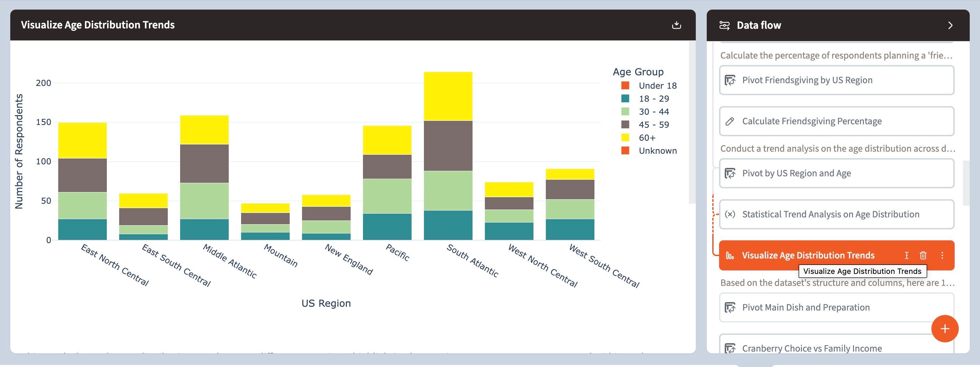Image resolution: width=980 pixels, height=367 pixels.
Task: Toggle 45 - 59 legend entry
Action: tap(645, 125)
